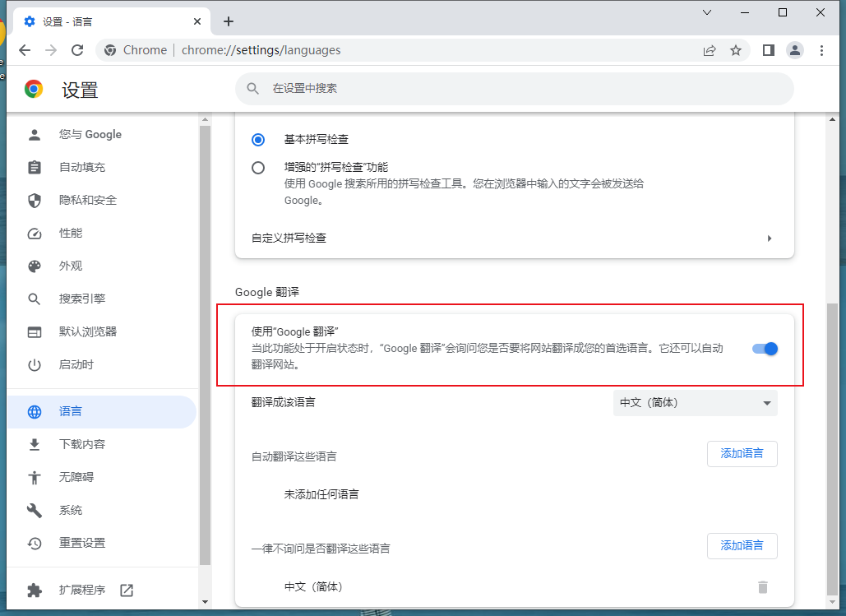Click 添加语言 for 自动翻译这些语言
The image size is (846, 616).
click(x=742, y=453)
